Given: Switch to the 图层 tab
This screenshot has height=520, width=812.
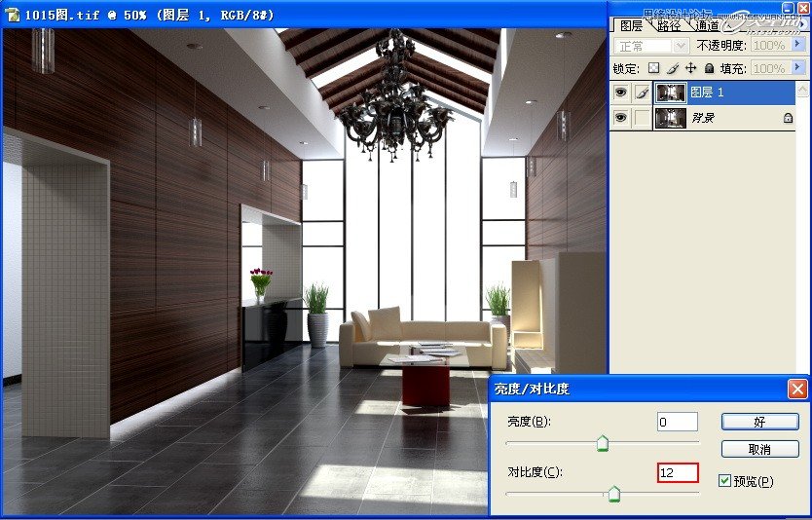Looking at the screenshot, I should pos(631,25).
